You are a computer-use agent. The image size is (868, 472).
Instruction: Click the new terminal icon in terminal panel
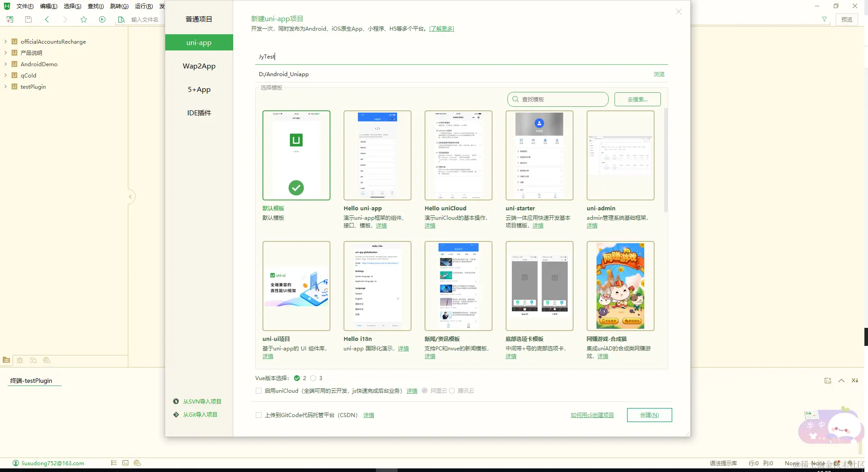(x=828, y=381)
